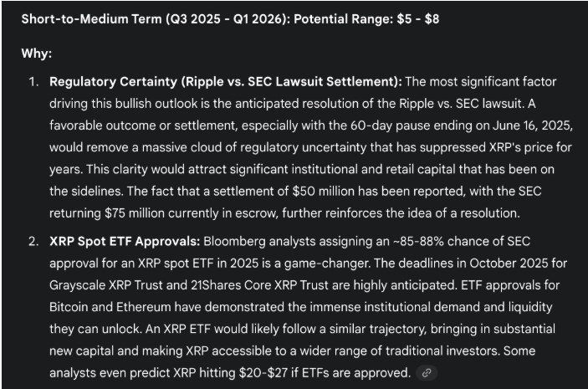Screen dimensions: 588x389
Task: Click the bold 'Why:' label
Action: (x=36, y=54)
